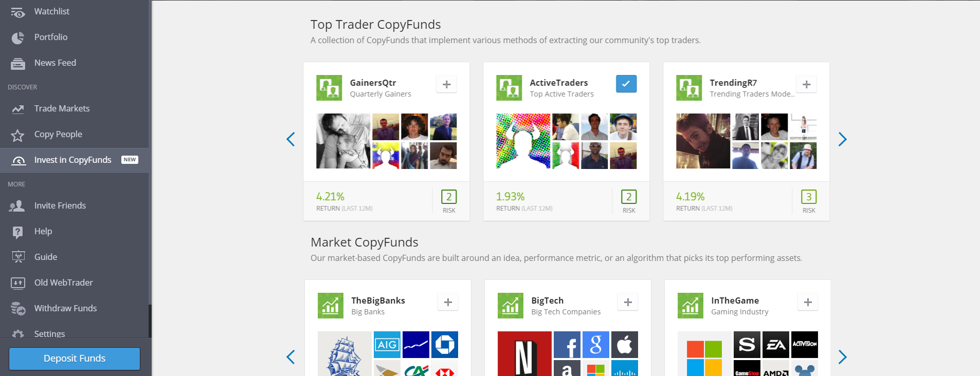
Task: Click the Help question mark icon
Action: [x=18, y=232]
